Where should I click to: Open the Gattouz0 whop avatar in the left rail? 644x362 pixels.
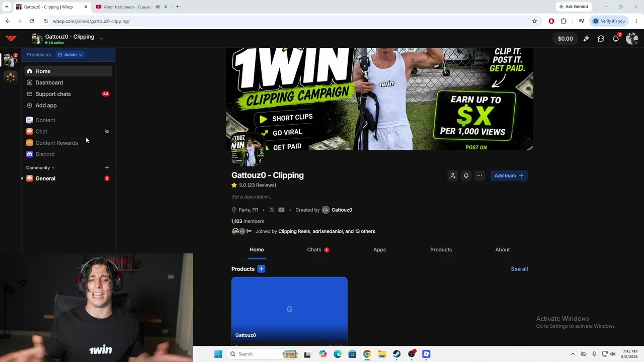(x=10, y=60)
